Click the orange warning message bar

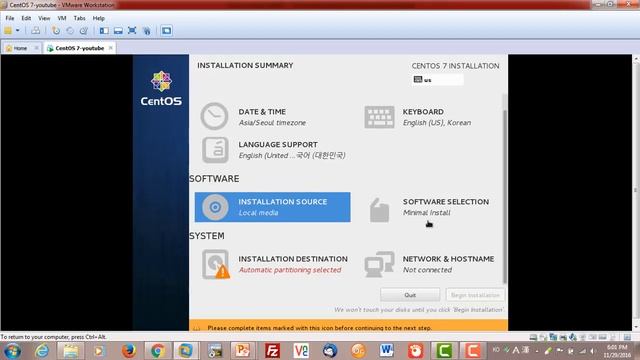(x=348, y=326)
